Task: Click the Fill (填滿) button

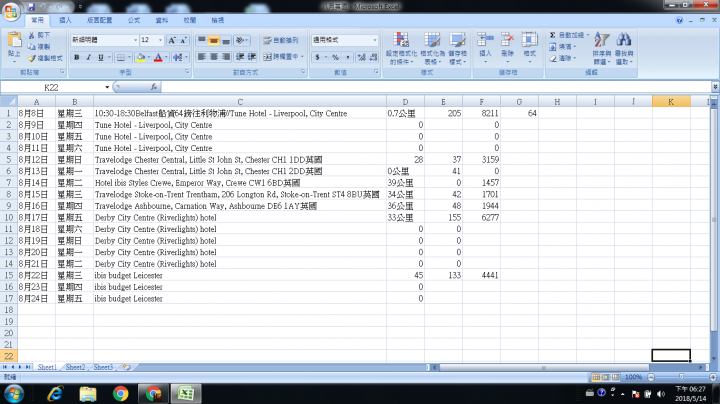Action: [562, 46]
